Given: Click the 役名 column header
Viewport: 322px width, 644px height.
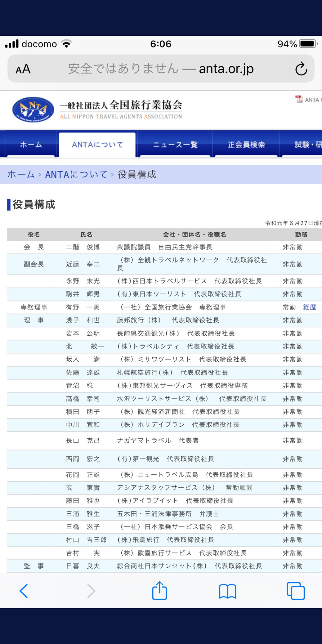Looking at the screenshot, I should 34,235.
